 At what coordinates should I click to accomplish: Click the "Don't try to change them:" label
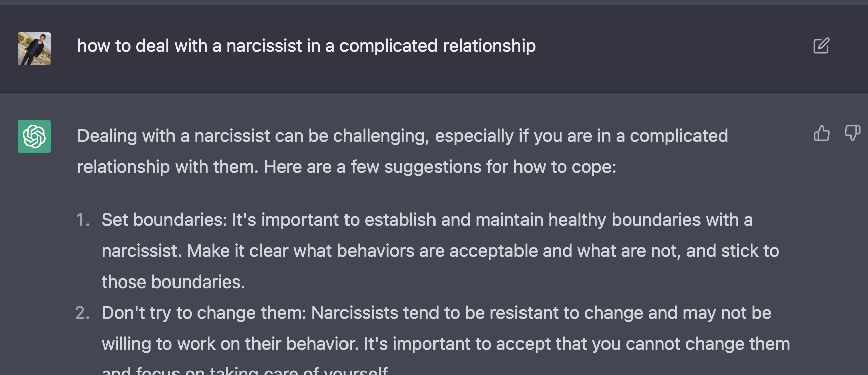point(204,313)
